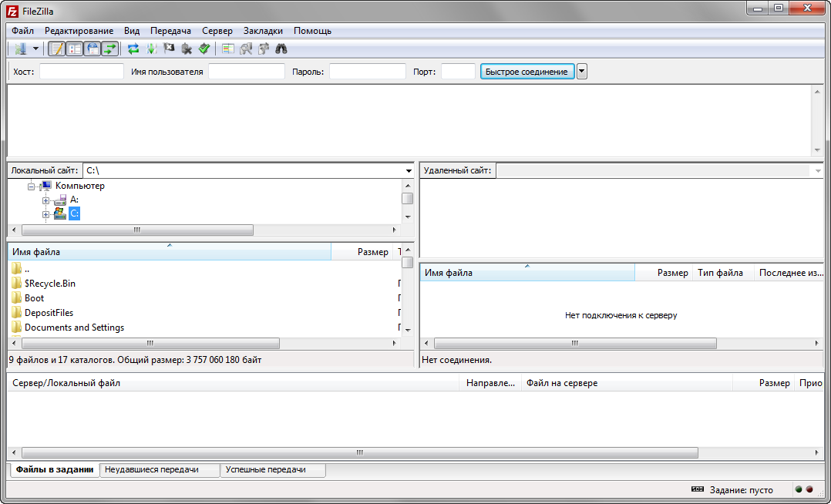
Task: Refresh the file and folder lists
Action: coord(133,49)
